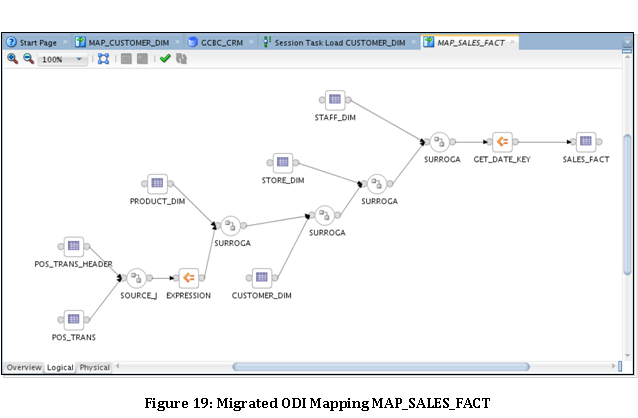Open the 100% zoom level dropdown
The height and width of the screenshot is (418, 638).
(62, 59)
